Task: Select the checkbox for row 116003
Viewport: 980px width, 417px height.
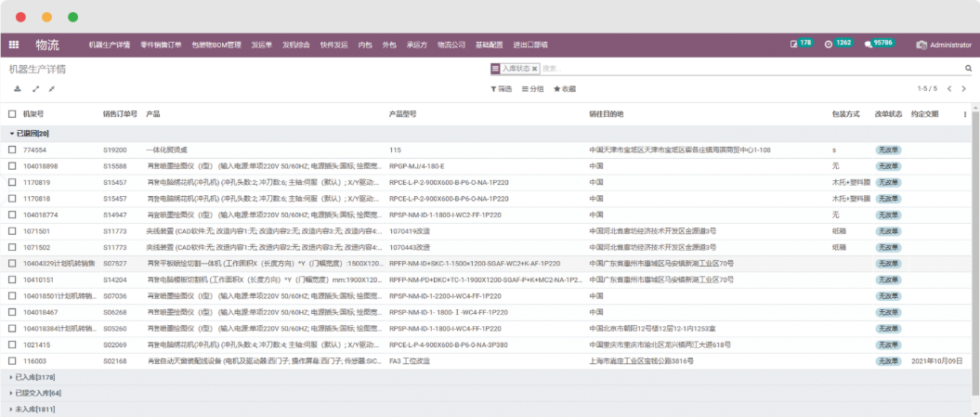Action: point(12,360)
